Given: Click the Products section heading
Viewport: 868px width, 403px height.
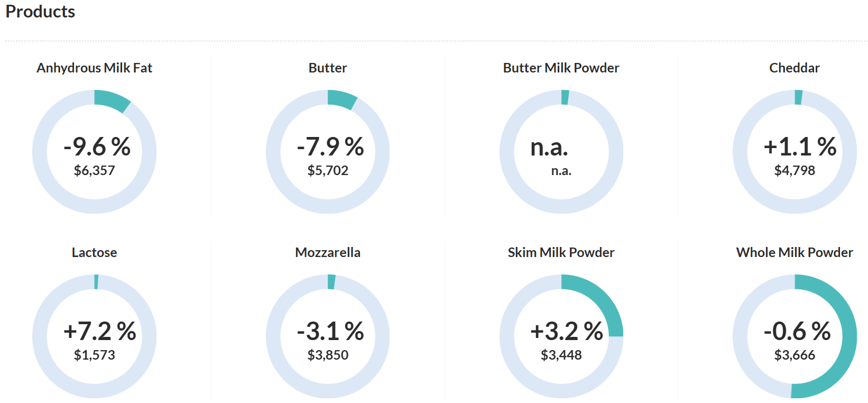Looking at the screenshot, I should click(40, 12).
